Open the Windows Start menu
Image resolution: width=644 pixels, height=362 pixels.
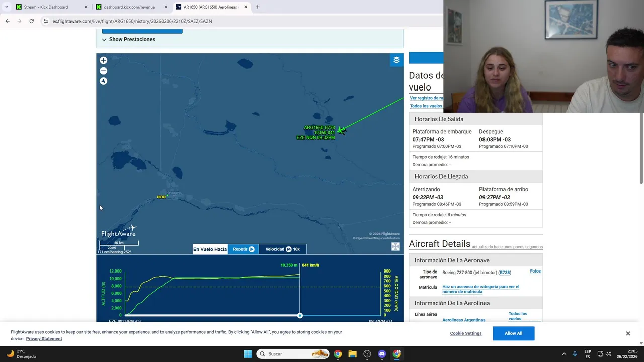[x=248, y=354]
